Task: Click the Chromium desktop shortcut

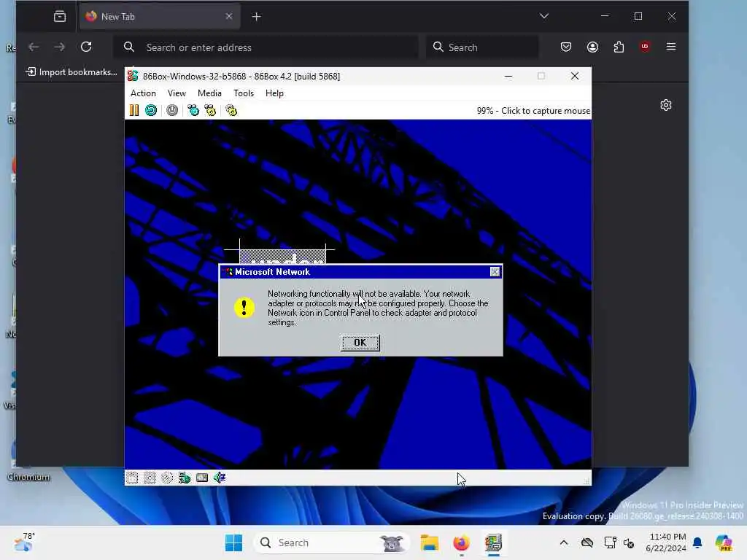Action: click(28, 461)
